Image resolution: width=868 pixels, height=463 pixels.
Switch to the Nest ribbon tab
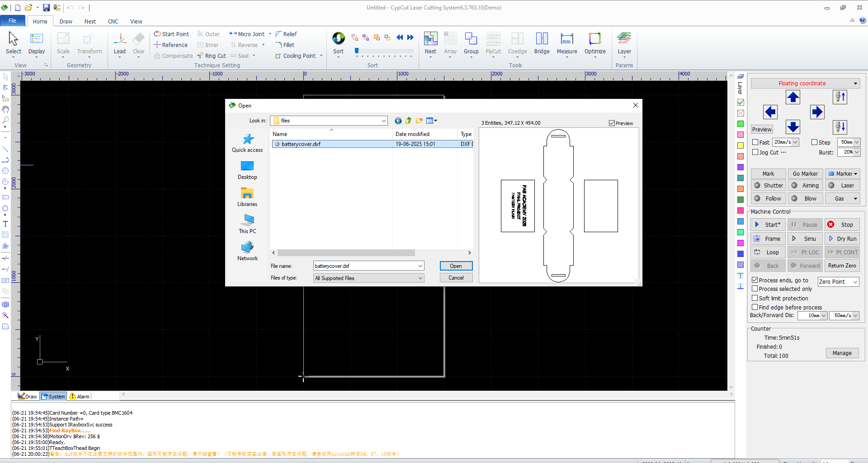pos(90,21)
